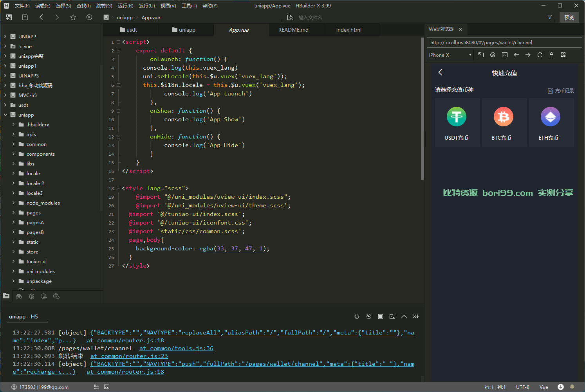
Task: Expand the components folder
Action: point(13,154)
